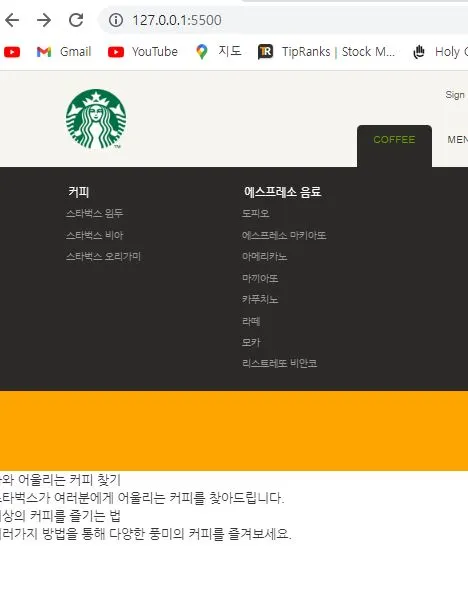Pick the 카푸치노 item
Screen dimensions: 468x592
point(260,299)
